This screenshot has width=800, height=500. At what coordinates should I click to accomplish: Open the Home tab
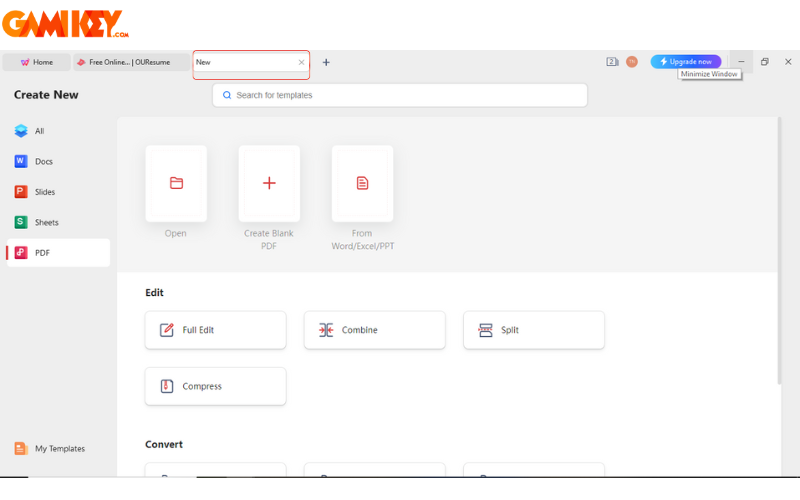[x=36, y=62]
